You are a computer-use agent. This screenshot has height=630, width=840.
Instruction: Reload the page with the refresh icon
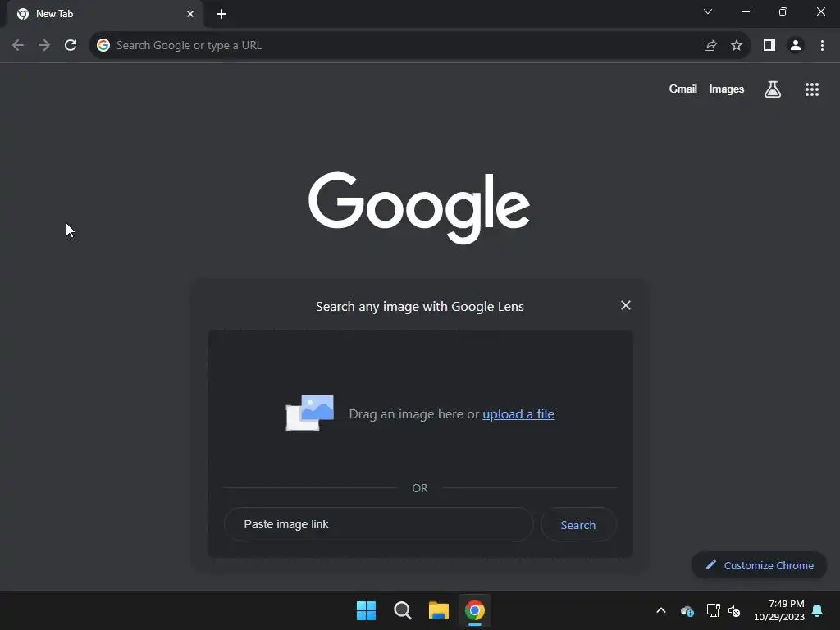click(x=71, y=45)
